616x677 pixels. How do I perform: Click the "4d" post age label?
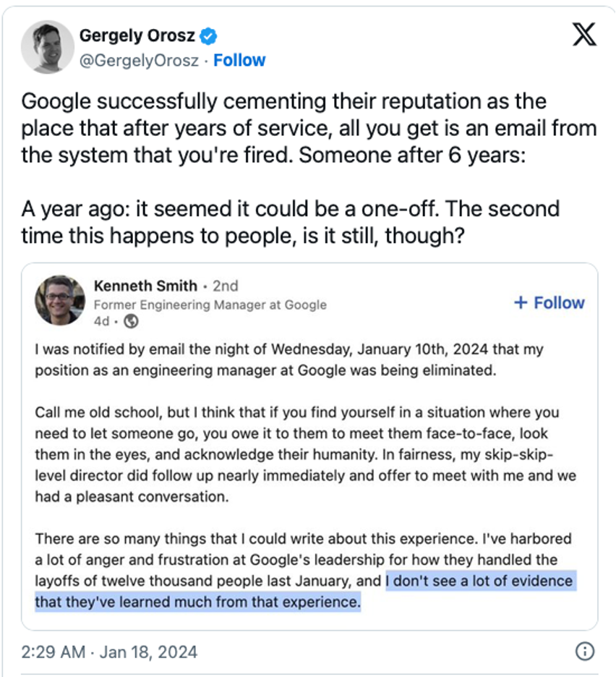pos(102,322)
